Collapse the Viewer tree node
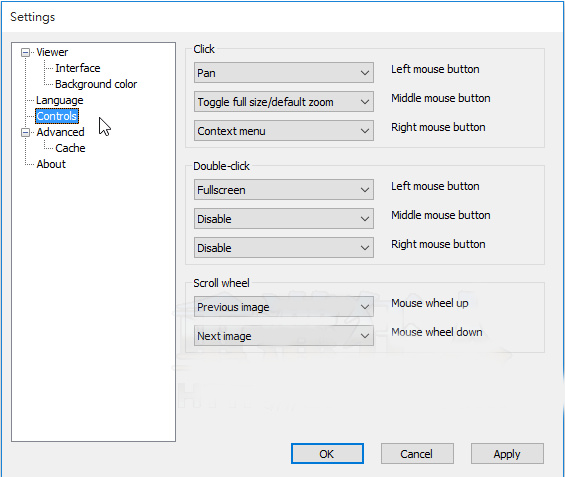 pyautogui.click(x=25, y=53)
